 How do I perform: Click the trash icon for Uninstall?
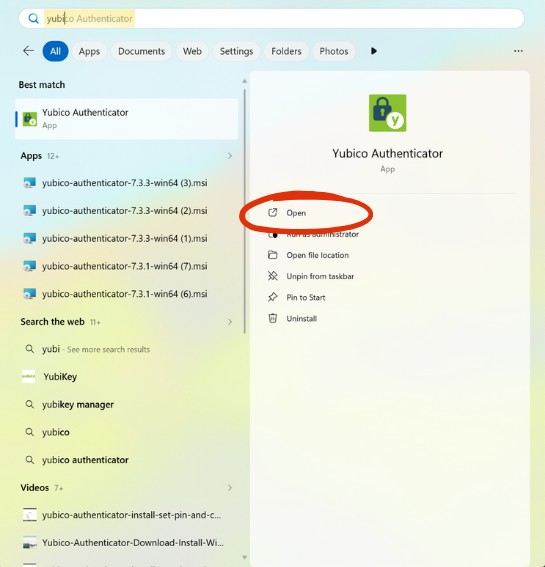click(x=273, y=318)
